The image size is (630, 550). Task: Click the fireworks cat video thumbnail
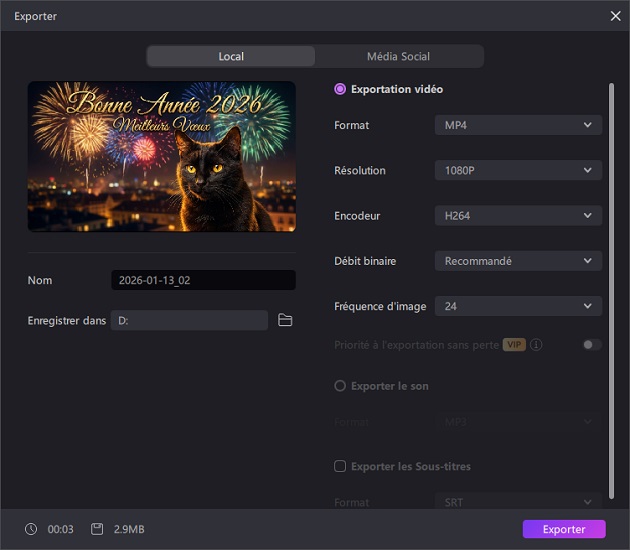pyautogui.click(x=162, y=156)
